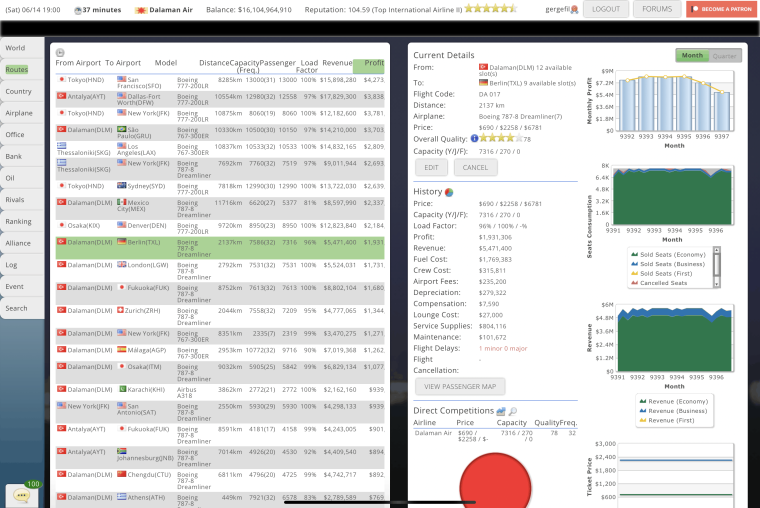Click the Dalaman Air row in Direct Competitions
The height and width of the screenshot is (508, 760).
(495, 436)
